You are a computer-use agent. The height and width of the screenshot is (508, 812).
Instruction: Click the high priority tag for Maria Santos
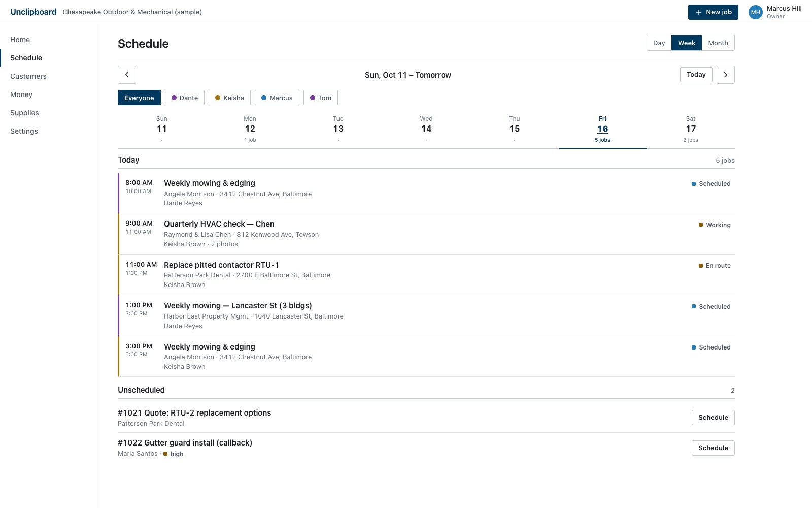[174, 454]
